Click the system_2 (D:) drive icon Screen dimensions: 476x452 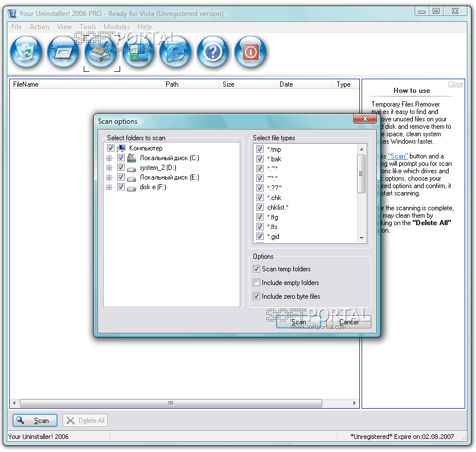click(132, 169)
